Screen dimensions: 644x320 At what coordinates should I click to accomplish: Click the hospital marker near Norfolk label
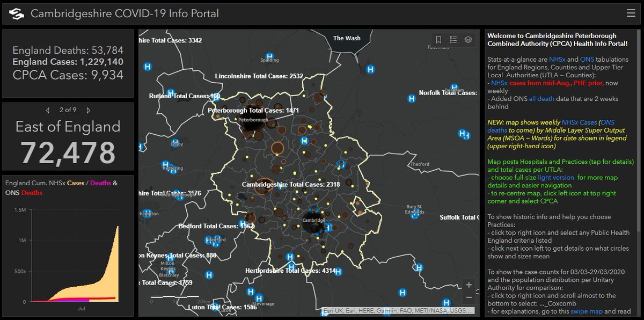pyautogui.click(x=412, y=99)
